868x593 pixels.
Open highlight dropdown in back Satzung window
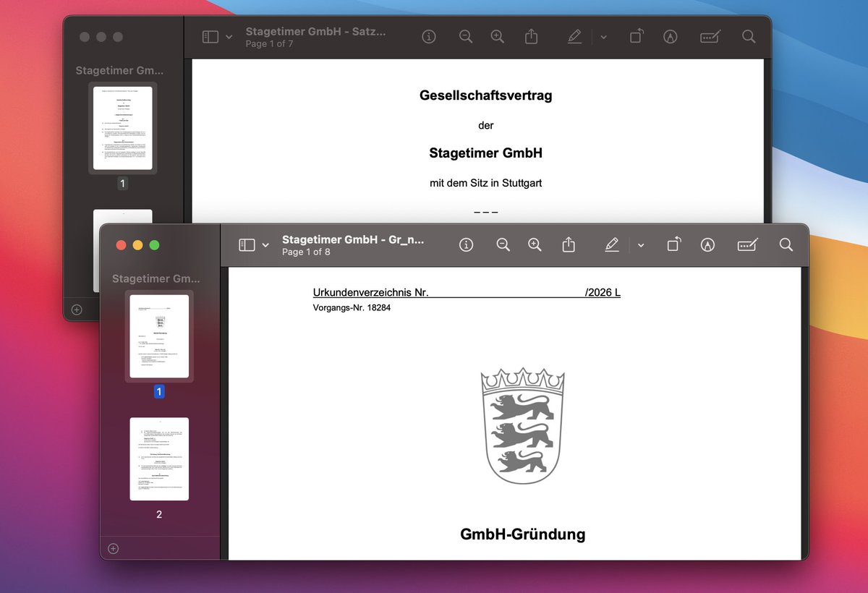(603, 36)
